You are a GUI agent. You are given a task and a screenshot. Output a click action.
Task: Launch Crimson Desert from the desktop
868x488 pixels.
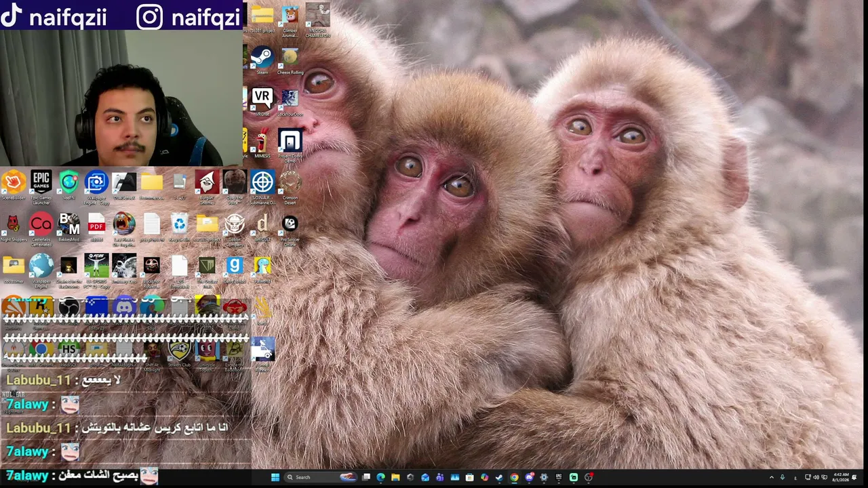290,186
